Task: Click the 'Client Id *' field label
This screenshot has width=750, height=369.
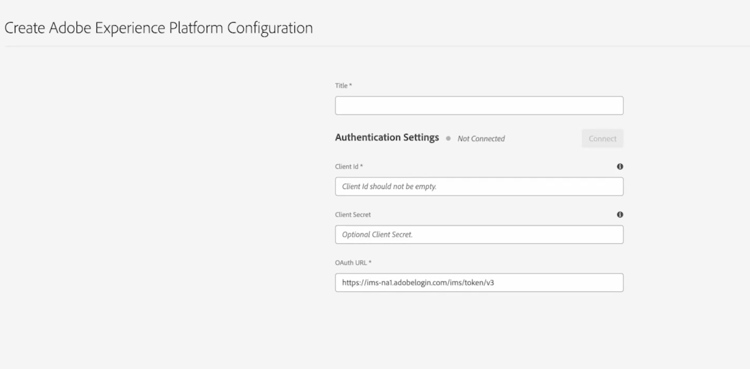Action: tap(349, 167)
